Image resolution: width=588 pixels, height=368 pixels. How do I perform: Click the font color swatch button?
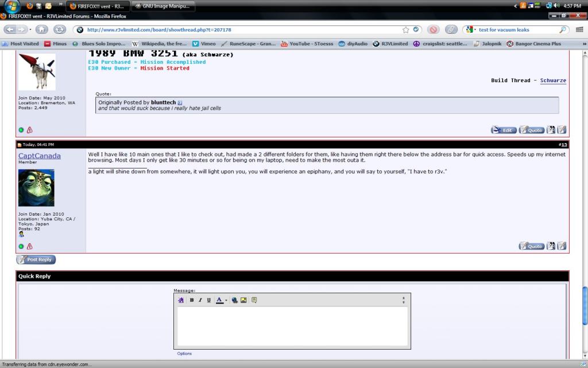tap(219, 300)
